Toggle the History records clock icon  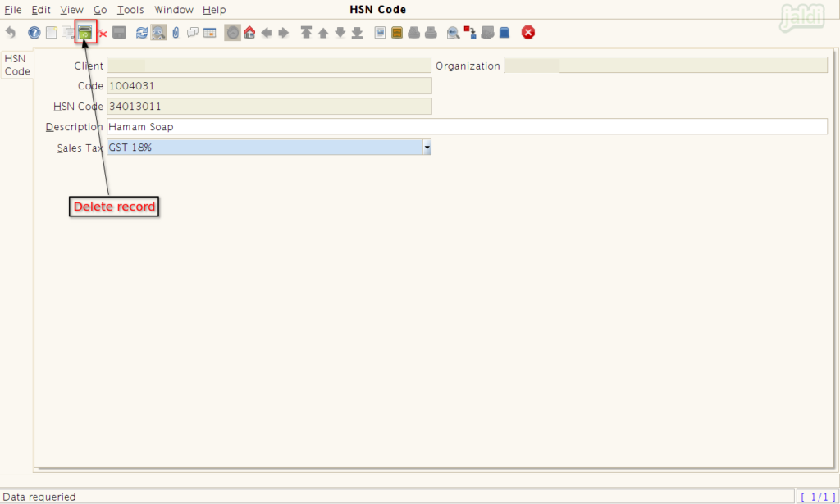[x=232, y=33]
